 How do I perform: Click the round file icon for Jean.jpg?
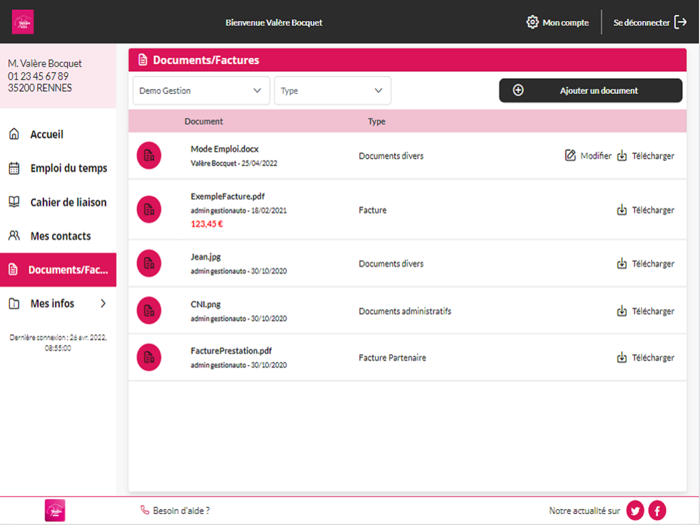(149, 263)
